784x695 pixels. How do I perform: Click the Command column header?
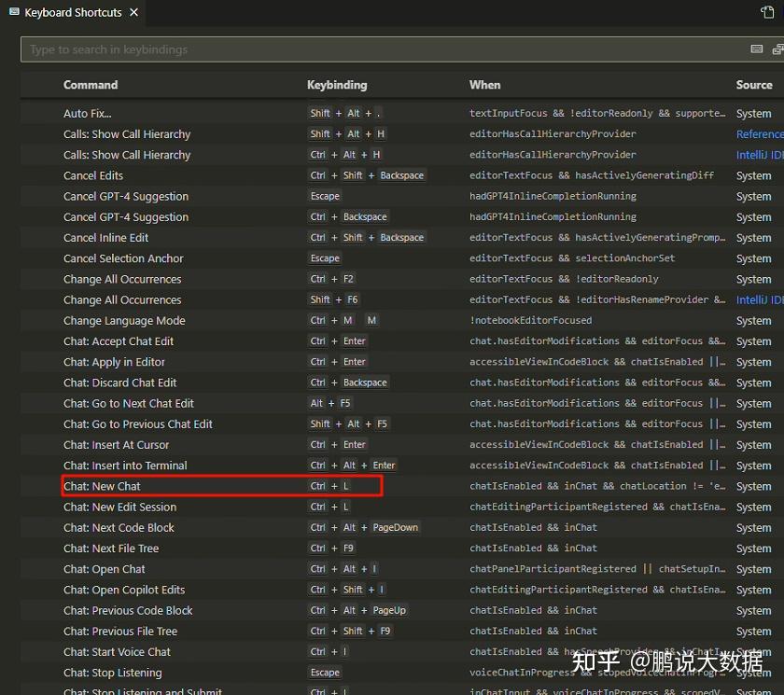(x=91, y=85)
